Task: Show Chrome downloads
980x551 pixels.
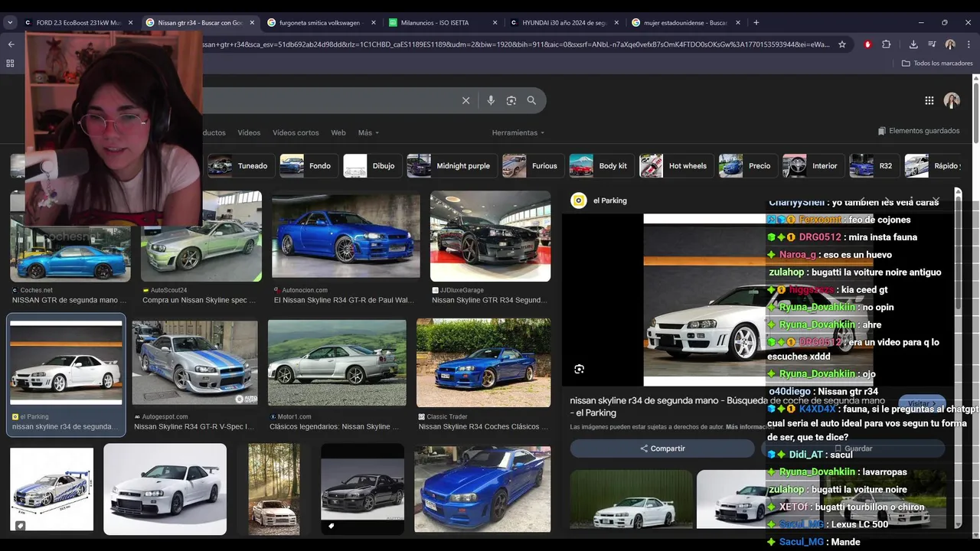Action: pos(913,44)
